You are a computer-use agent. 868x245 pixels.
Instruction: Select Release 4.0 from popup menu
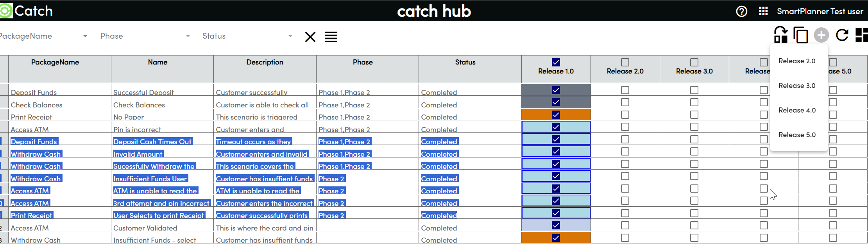pyautogui.click(x=797, y=110)
